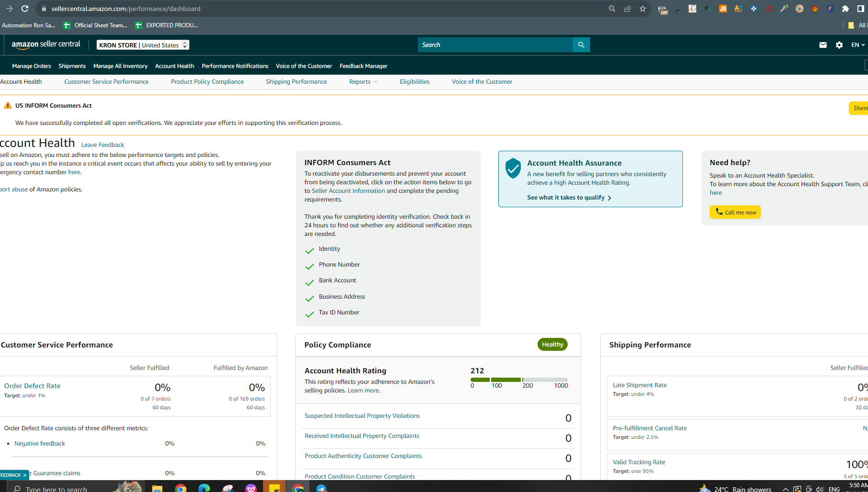Screen dimensions: 868x492
Task: Click the Negative feedback link
Action: [40, 444]
